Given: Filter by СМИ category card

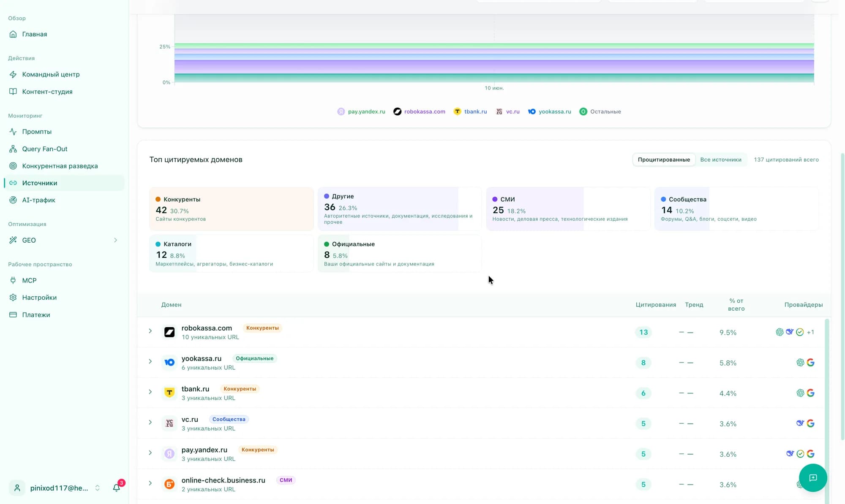Looking at the screenshot, I should [568, 209].
